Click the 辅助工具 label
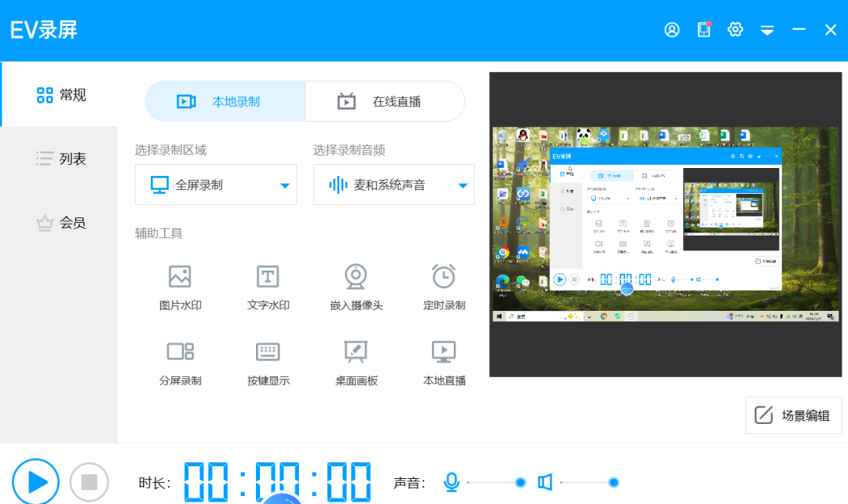848x504 pixels. pyautogui.click(x=159, y=233)
